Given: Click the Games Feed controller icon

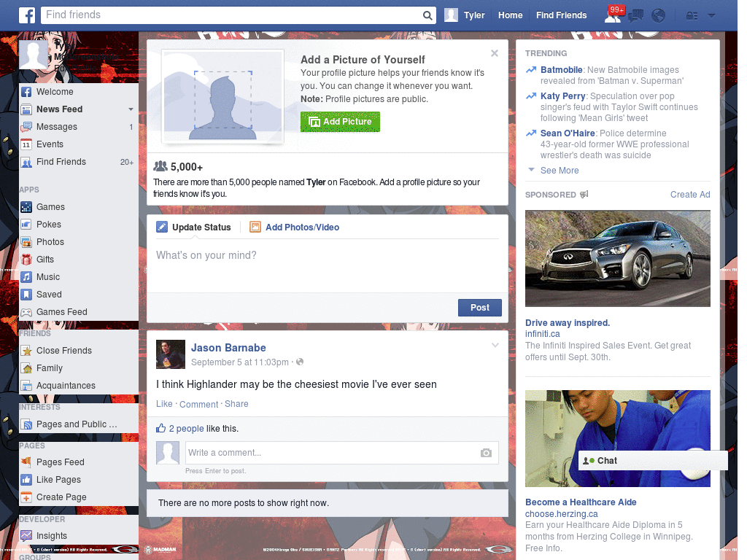Looking at the screenshot, I should point(26,312).
